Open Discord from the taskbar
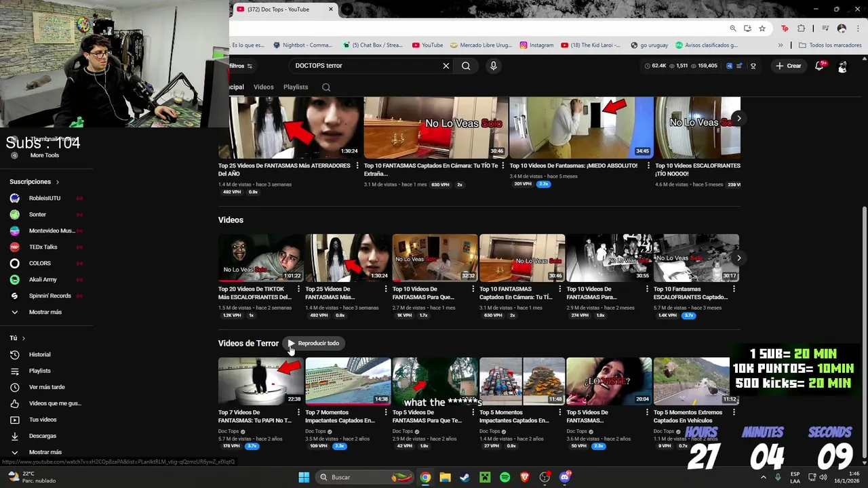 click(x=565, y=477)
